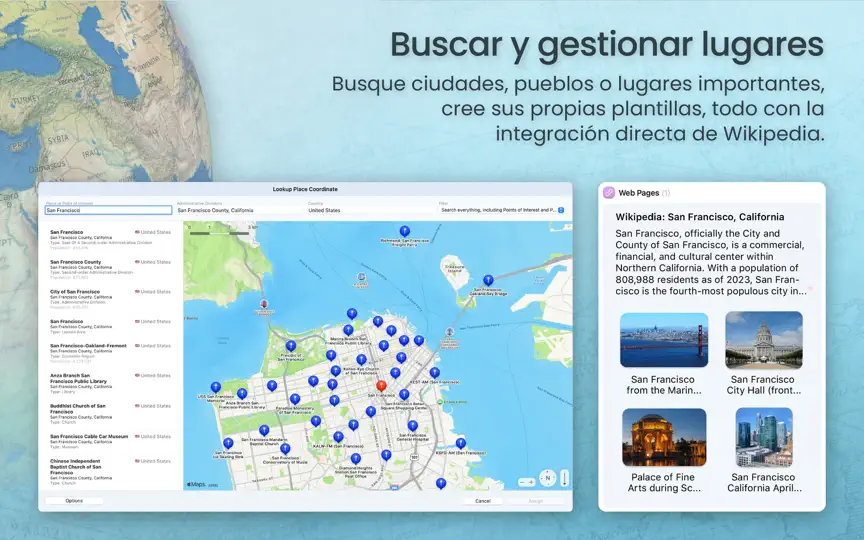864x540 pixels.
Task: Click the Country field showing United States
Action: (x=371, y=210)
